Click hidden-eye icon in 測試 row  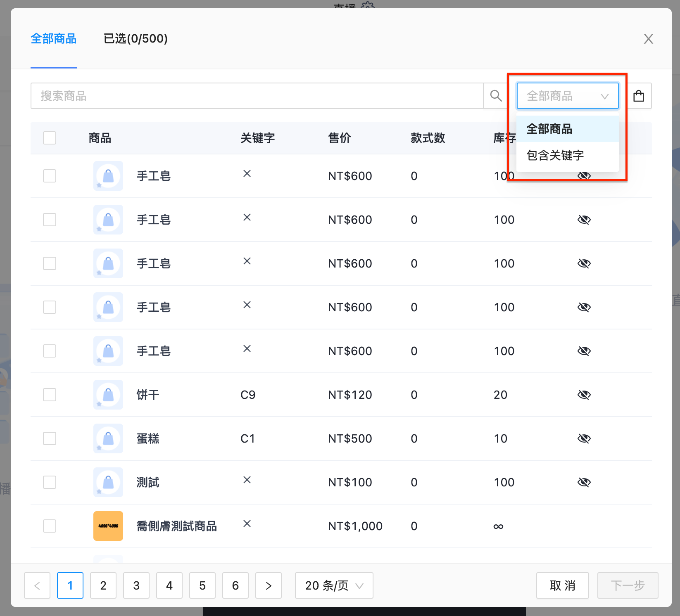[x=584, y=482]
